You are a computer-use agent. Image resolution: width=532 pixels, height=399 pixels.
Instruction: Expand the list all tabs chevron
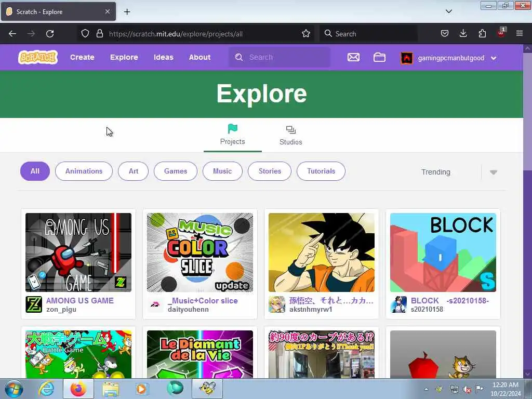[x=448, y=11]
